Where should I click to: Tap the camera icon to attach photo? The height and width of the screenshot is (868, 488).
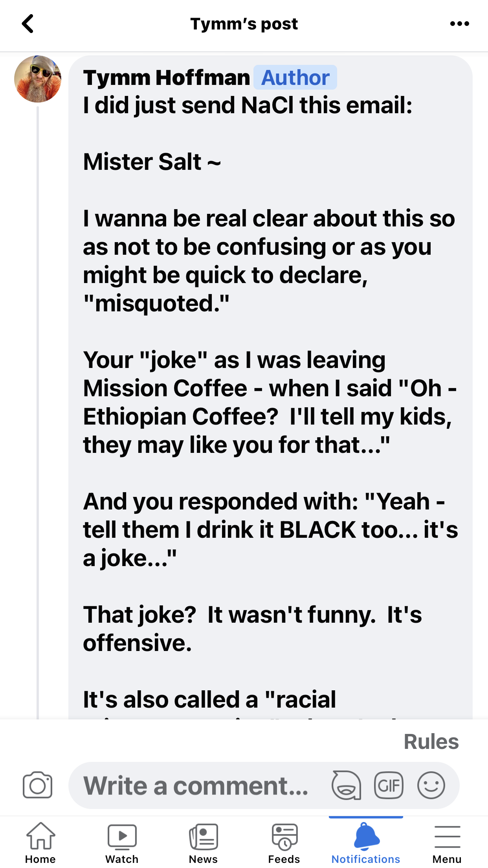coord(37,785)
